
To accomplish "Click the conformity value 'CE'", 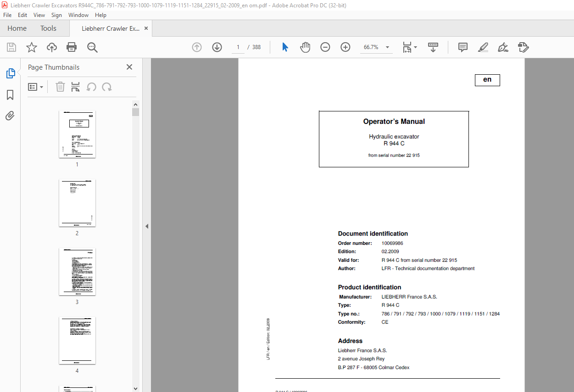I will 385,322.
